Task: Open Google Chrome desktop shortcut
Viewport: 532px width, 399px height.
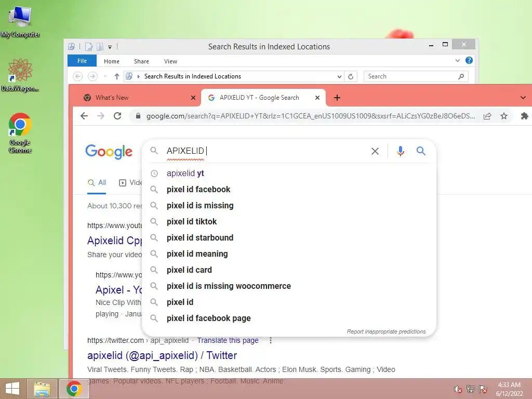Action: (x=20, y=132)
